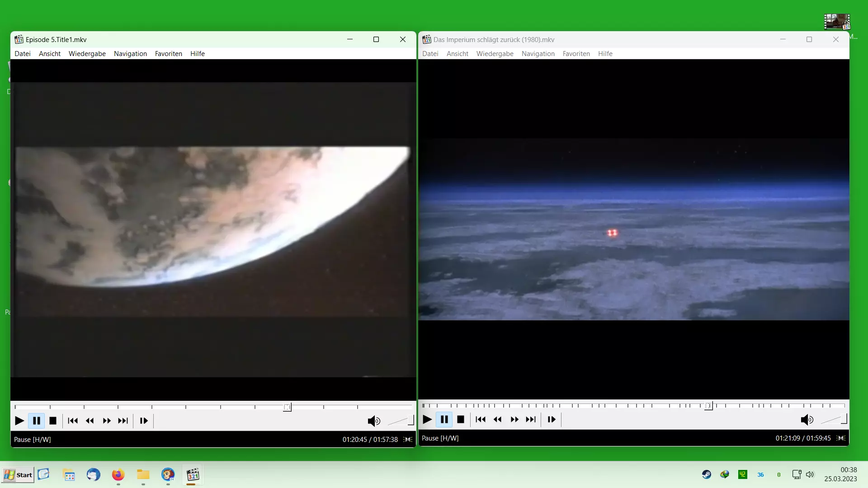
Task: Maximize the Episode 5.Title1.mkv window
Action: [376, 39]
